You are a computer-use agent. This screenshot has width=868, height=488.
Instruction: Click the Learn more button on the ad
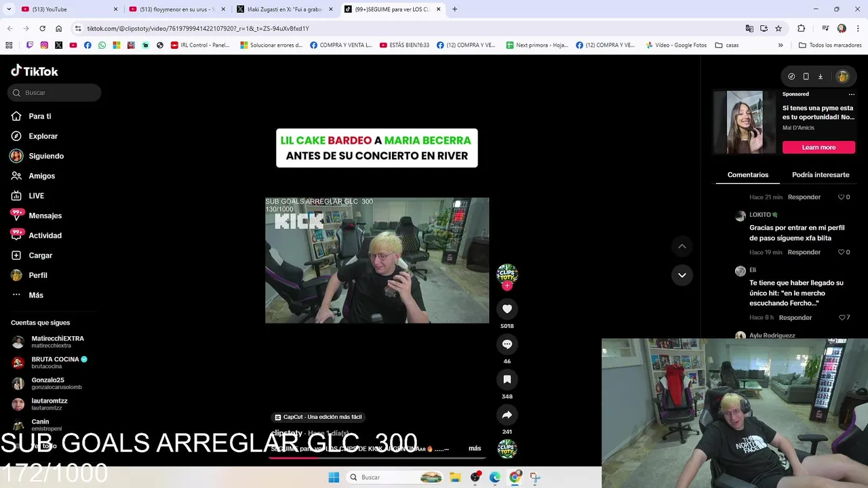click(x=818, y=147)
